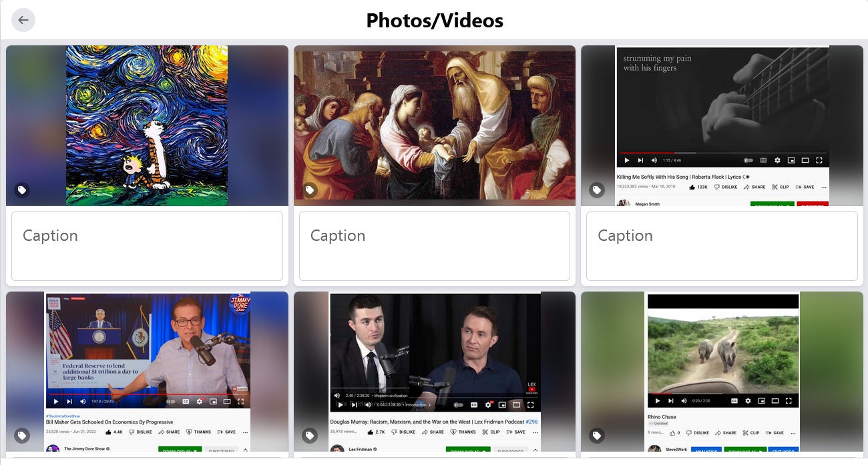Image resolution: width=868 pixels, height=465 pixels.
Task: Click tag icon on the Renaissance painting photo
Action: point(310,190)
